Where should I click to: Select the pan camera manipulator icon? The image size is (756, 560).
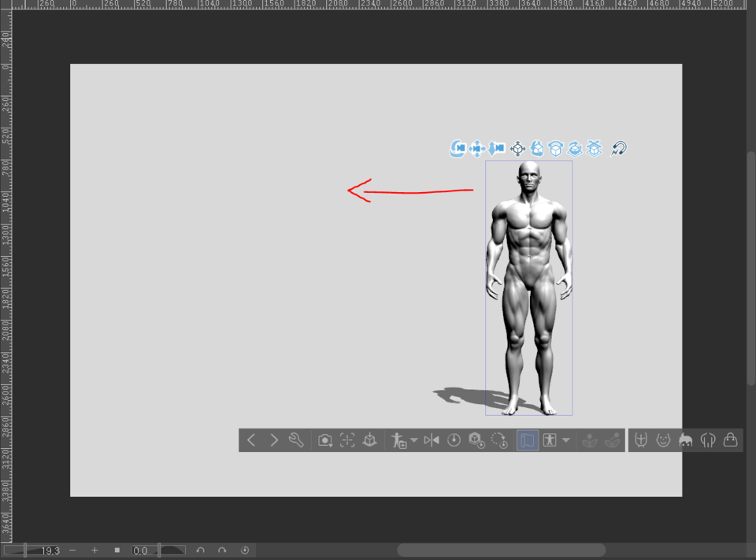pyautogui.click(x=477, y=148)
